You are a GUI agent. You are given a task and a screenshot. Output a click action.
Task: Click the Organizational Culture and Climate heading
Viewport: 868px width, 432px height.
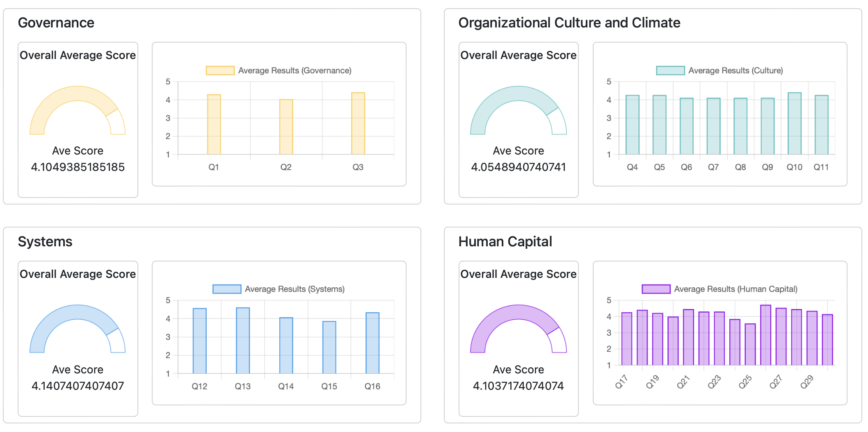tap(569, 23)
